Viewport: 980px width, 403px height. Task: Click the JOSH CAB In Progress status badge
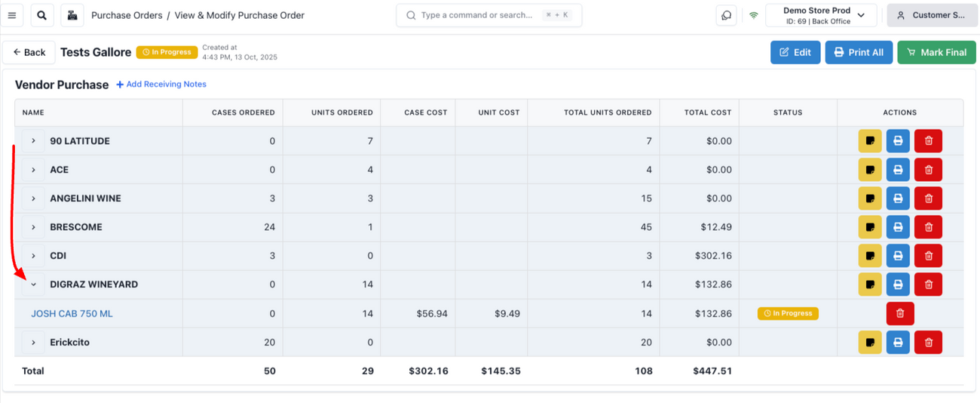[x=788, y=313]
